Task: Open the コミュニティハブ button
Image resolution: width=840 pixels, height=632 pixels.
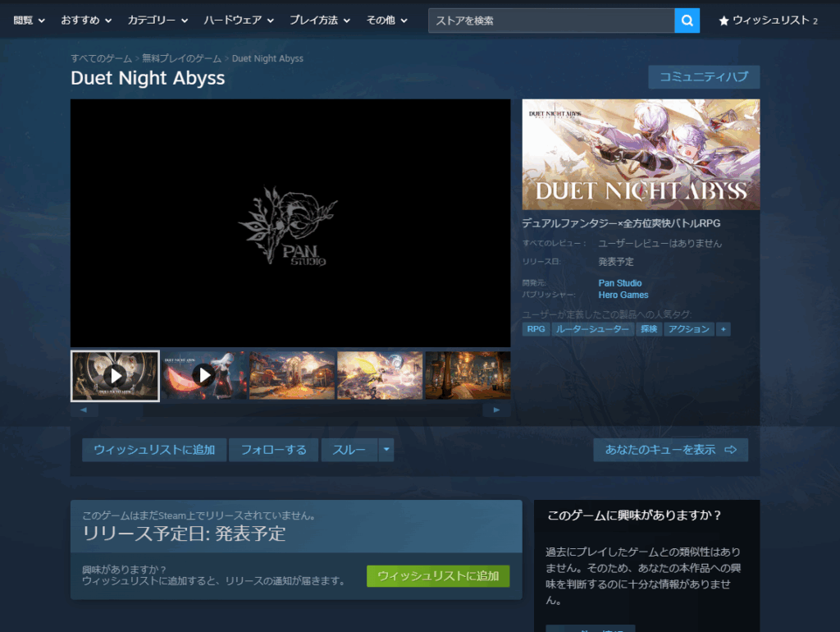Action: [x=703, y=77]
